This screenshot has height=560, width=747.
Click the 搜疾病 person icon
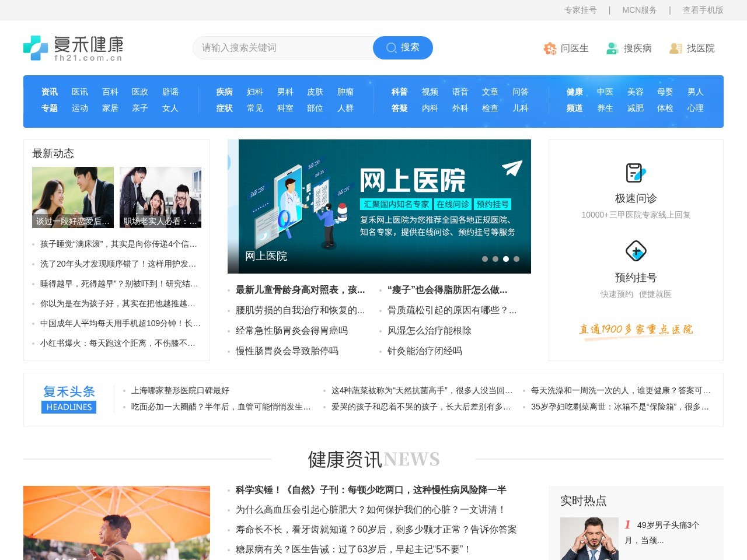pyautogui.click(x=612, y=48)
